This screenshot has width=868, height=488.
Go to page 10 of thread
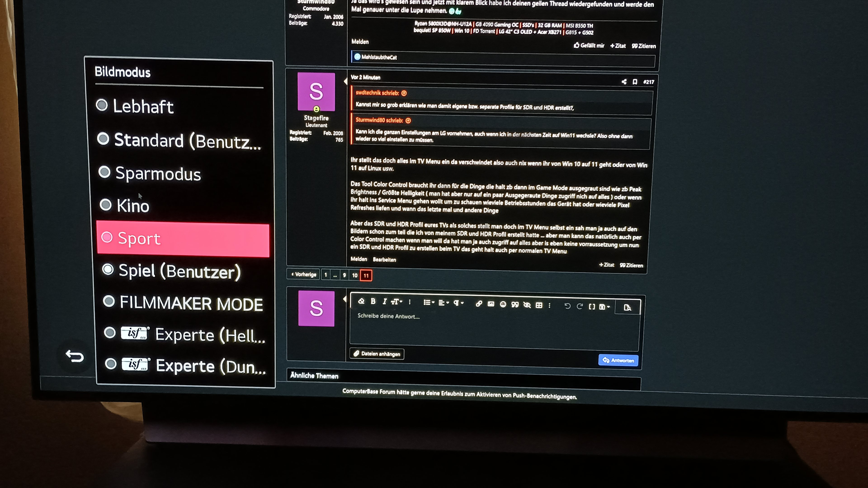pos(354,275)
